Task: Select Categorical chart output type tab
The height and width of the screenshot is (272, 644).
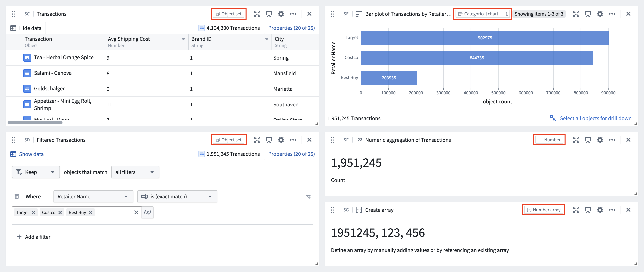Action: (478, 14)
